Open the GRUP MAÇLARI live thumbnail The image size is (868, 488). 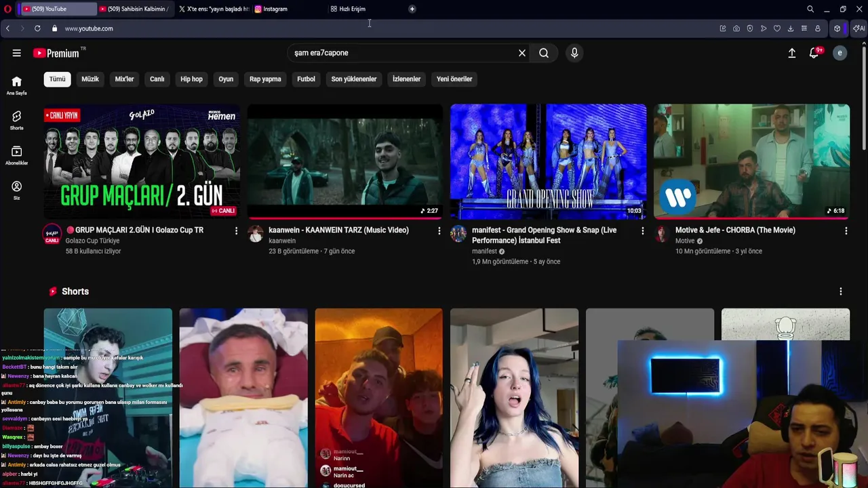tap(142, 161)
